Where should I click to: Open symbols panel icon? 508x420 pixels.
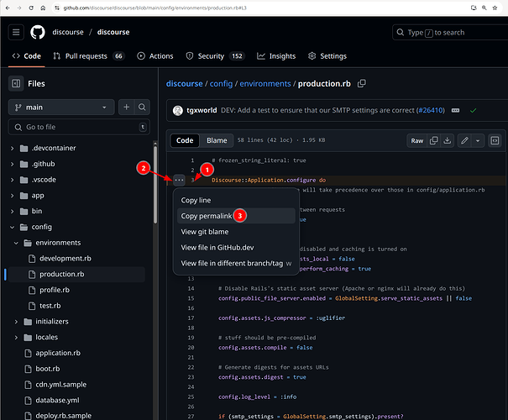[495, 140]
